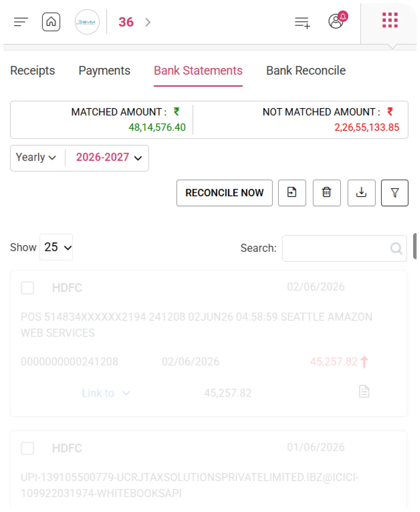420x512 pixels.
Task: Click matched amount value 48,14,576.40
Action: tap(157, 127)
